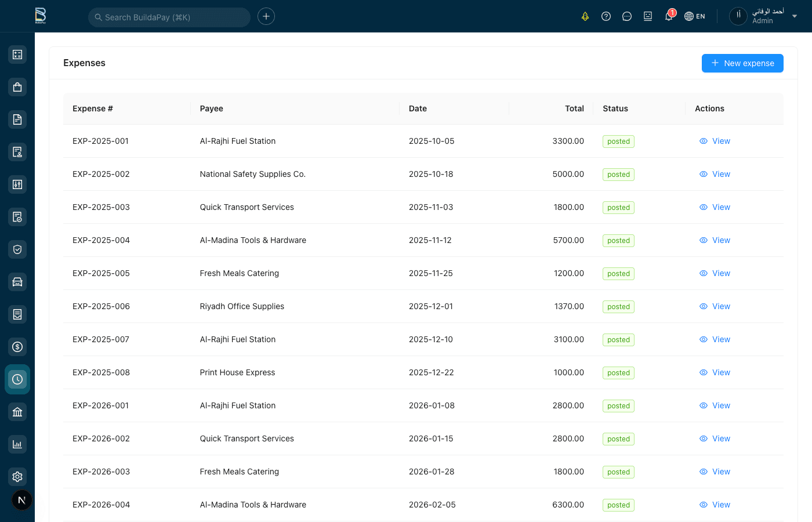812x522 pixels.
Task: Open Settings with the gear icon
Action: coord(17,476)
